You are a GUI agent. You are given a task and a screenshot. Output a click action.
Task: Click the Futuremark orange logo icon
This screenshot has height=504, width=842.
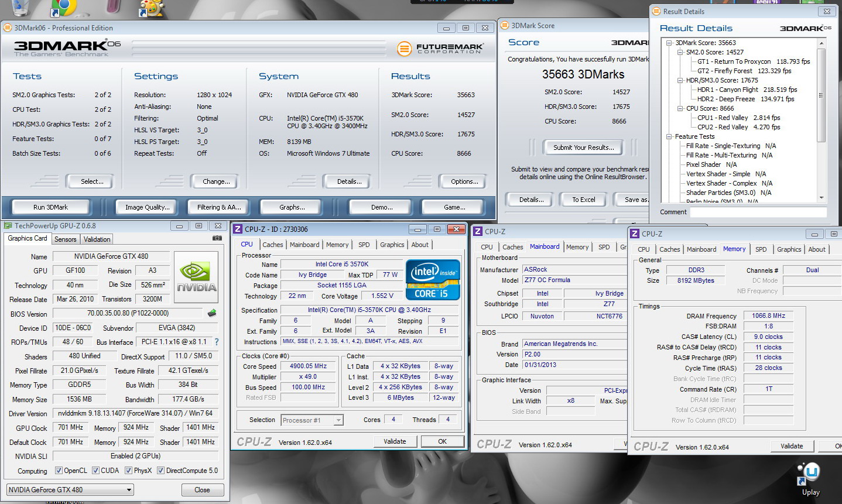pyautogui.click(x=404, y=49)
